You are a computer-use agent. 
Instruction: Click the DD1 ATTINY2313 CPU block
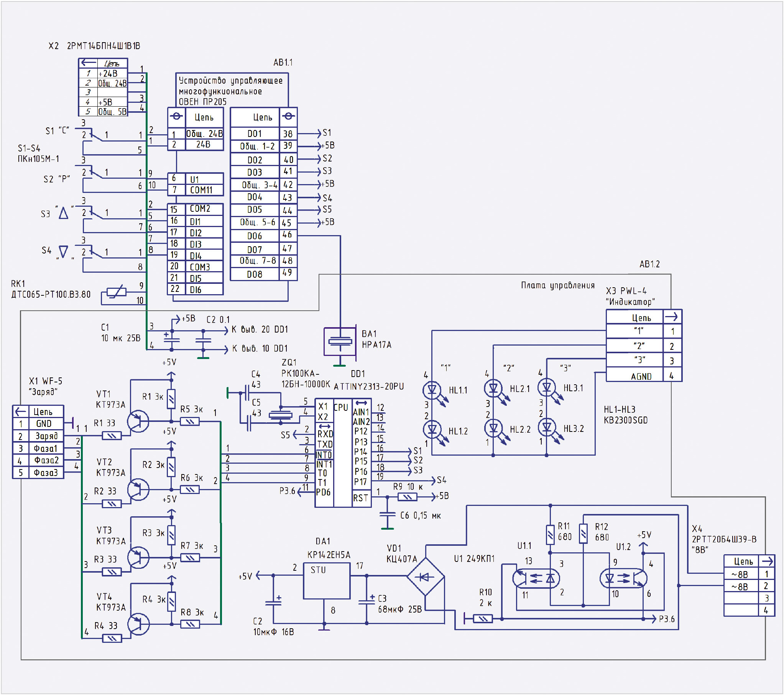(x=342, y=453)
